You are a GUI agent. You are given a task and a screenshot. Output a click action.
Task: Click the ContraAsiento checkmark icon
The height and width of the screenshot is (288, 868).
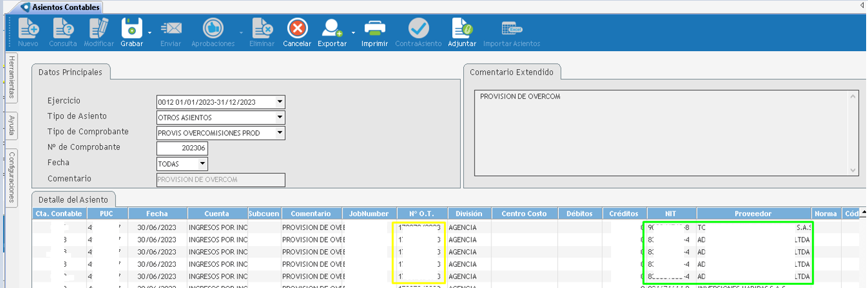click(x=418, y=29)
